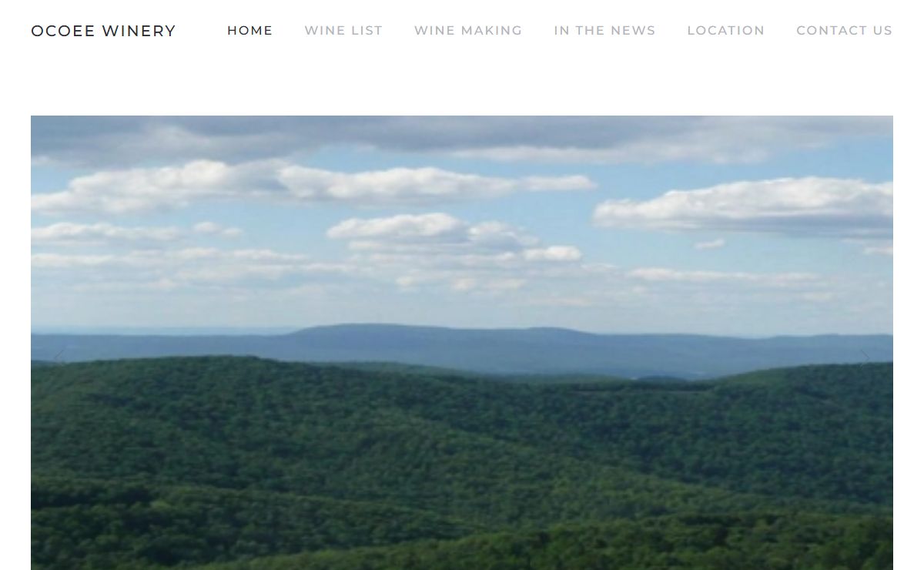924x570 pixels.
Task: Click the Home navigation item
Action: pyautogui.click(x=249, y=31)
